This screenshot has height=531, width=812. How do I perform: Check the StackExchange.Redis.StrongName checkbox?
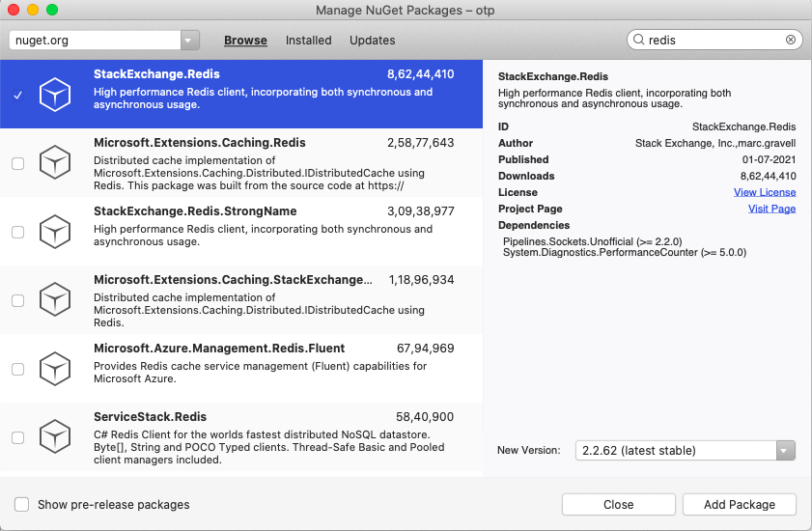18,232
